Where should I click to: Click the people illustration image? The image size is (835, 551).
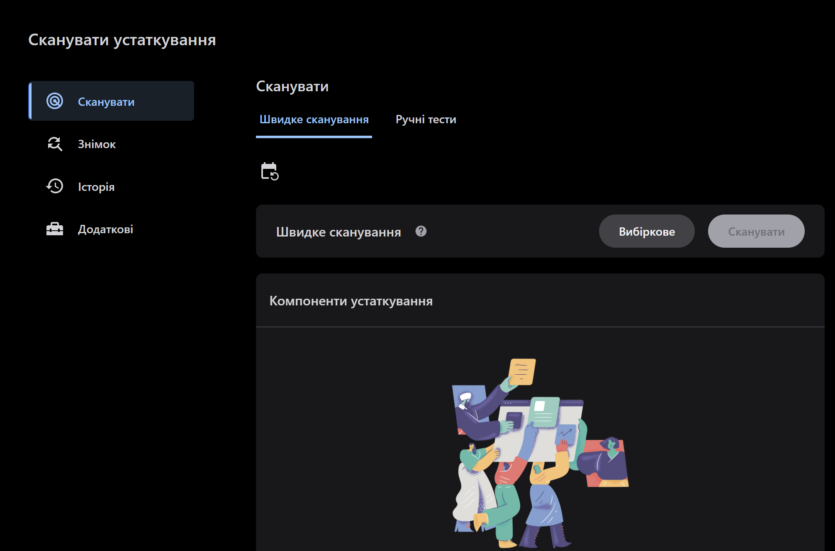point(540,453)
